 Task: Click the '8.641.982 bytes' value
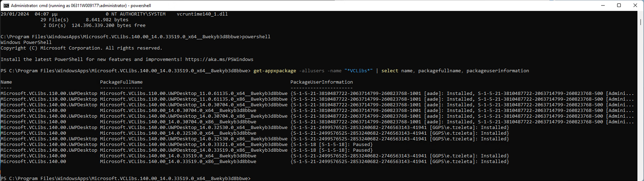pos(107,20)
